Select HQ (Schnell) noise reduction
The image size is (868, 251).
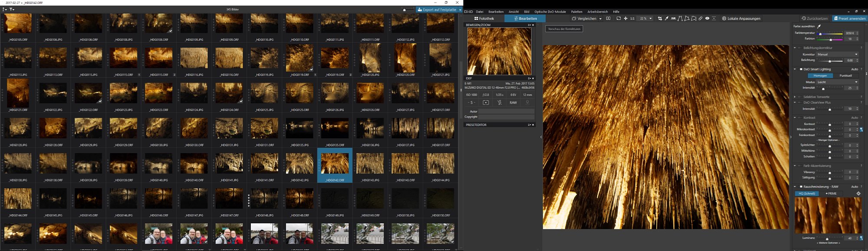point(807,193)
